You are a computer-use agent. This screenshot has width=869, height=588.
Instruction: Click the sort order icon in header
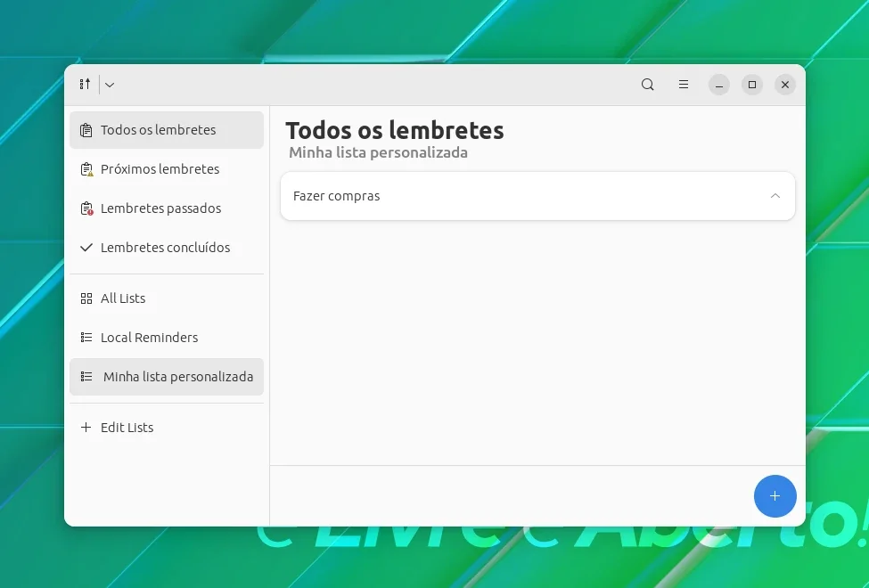[x=85, y=85]
